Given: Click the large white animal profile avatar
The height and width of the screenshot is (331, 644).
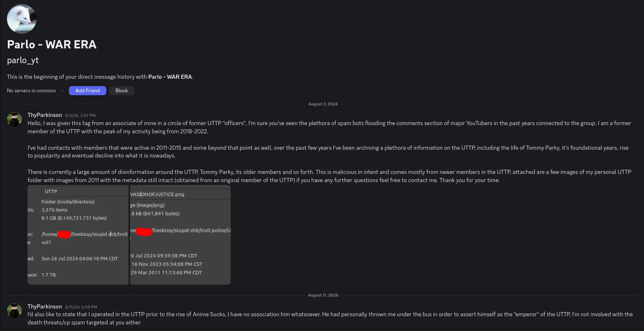Looking at the screenshot, I should tap(22, 19).
